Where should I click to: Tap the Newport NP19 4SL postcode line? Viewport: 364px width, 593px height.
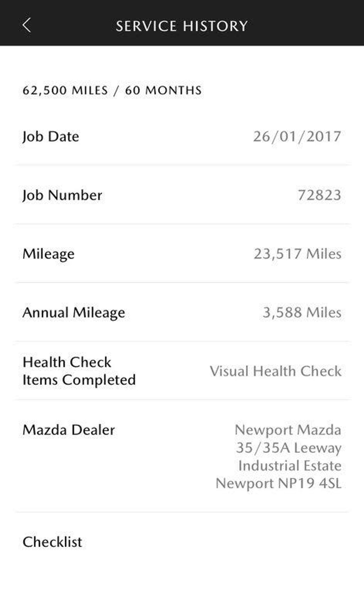279,483
